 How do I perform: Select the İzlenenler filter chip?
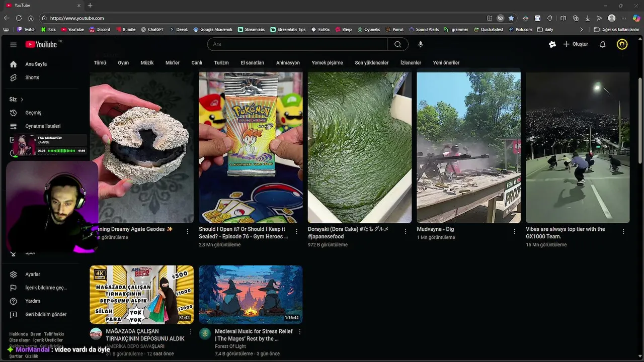411,63
